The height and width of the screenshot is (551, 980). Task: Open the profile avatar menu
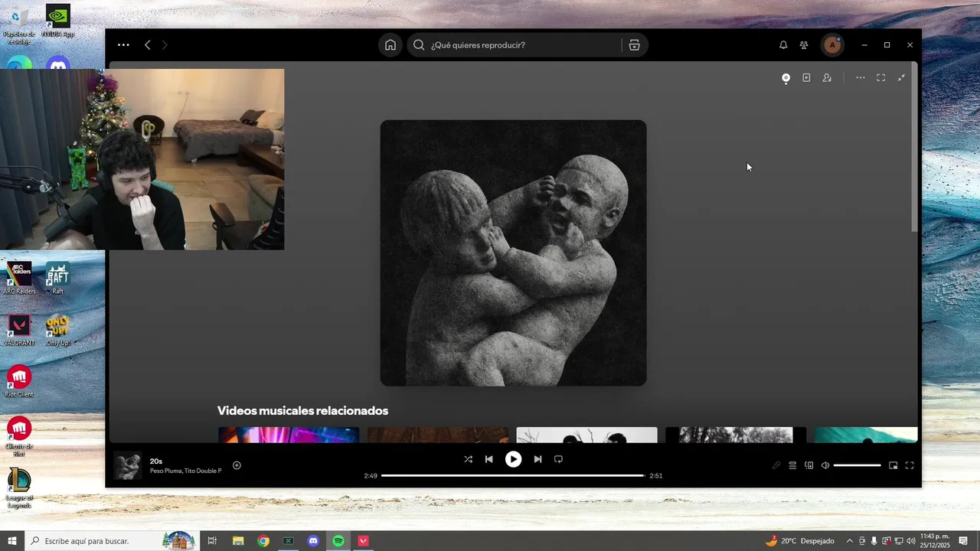click(x=832, y=45)
